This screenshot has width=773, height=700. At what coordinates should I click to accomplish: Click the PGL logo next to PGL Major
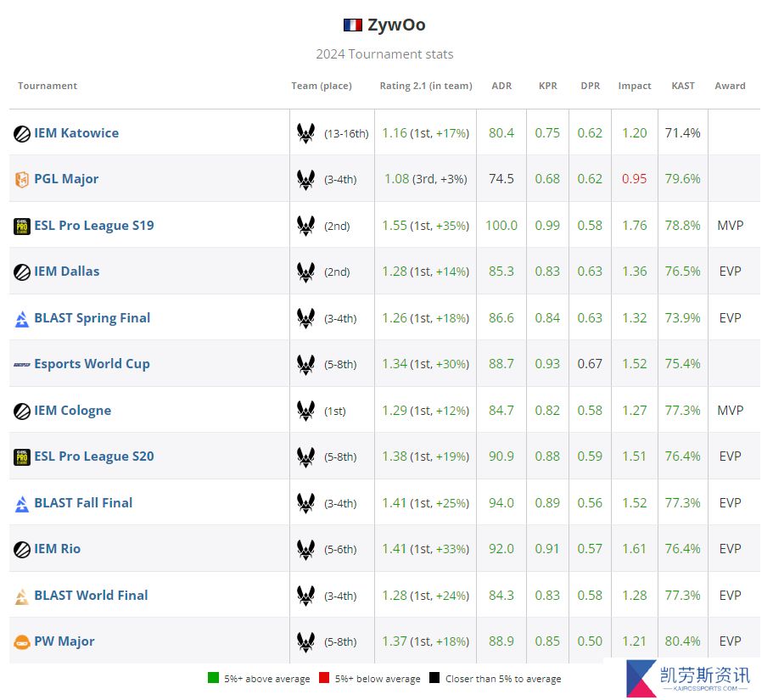point(22,179)
